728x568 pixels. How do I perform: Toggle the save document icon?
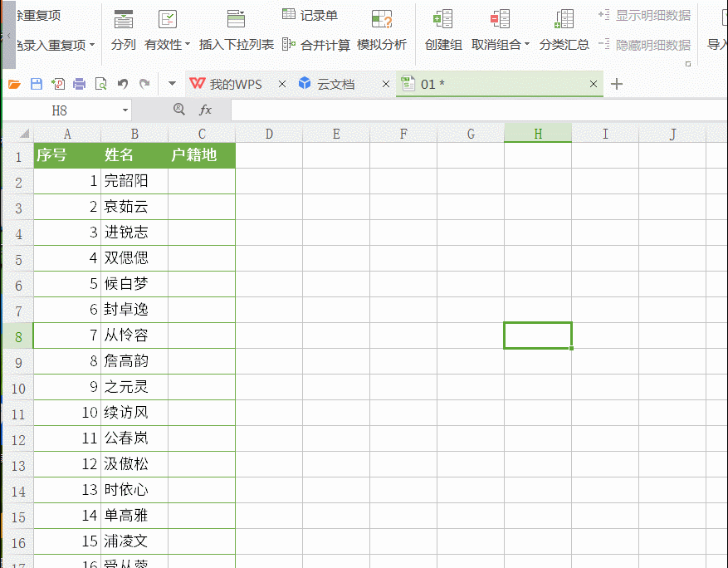[35, 83]
